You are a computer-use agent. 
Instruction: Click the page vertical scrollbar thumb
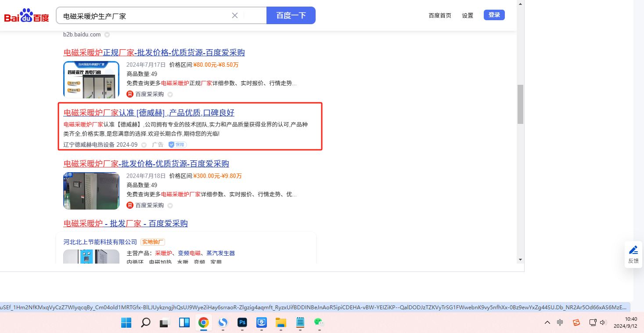click(520, 104)
